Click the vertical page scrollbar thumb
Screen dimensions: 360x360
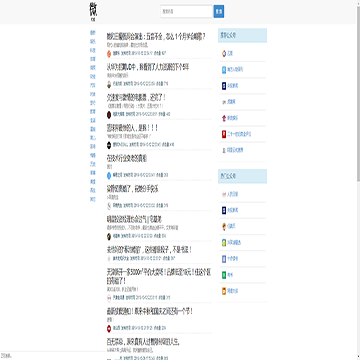358,92
